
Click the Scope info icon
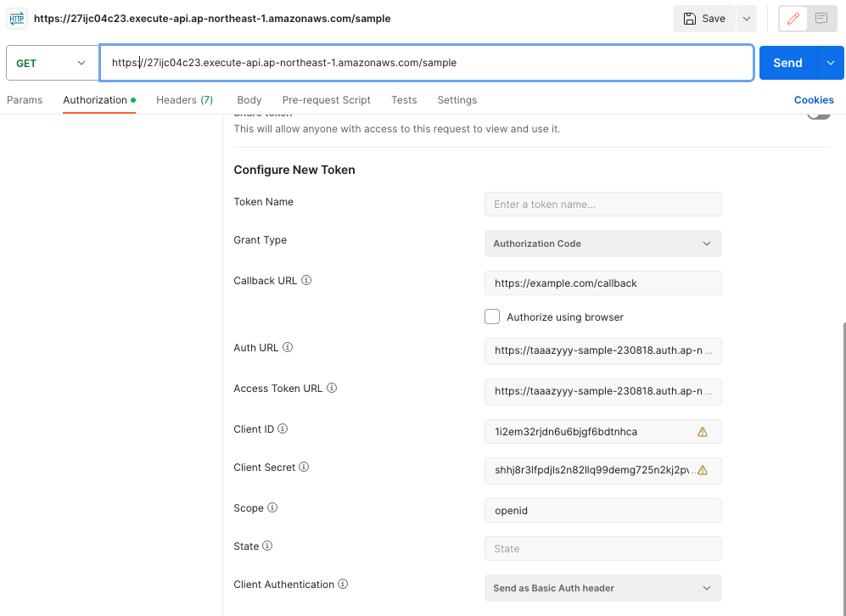click(270, 507)
